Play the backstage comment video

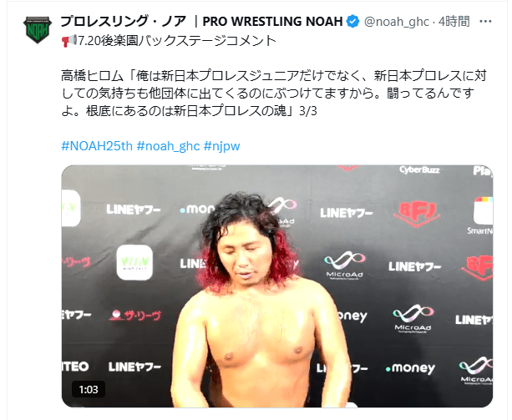[x=277, y=286]
